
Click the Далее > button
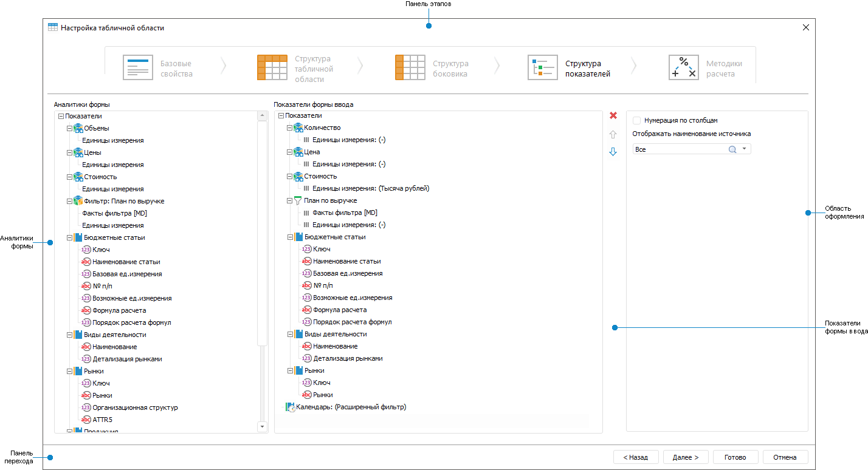(686, 457)
